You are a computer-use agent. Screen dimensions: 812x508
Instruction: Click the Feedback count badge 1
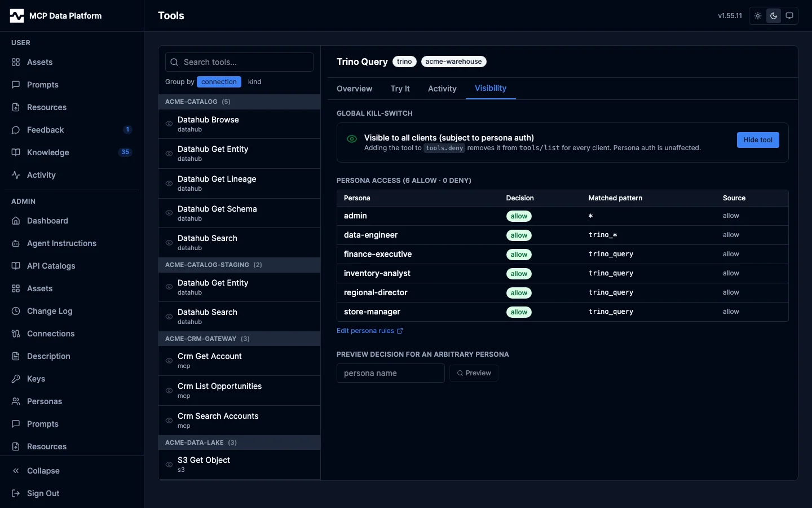(127, 130)
